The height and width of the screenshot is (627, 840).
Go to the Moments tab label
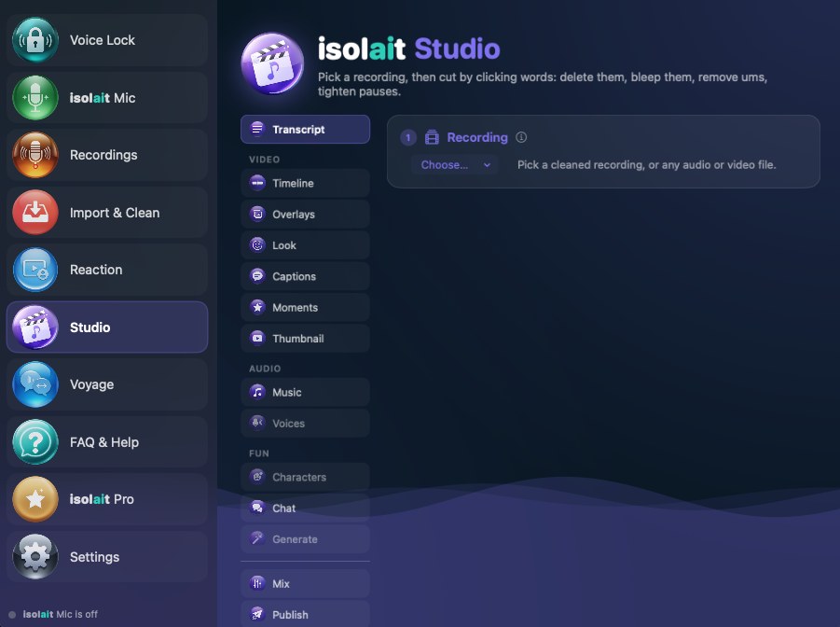[x=296, y=308]
